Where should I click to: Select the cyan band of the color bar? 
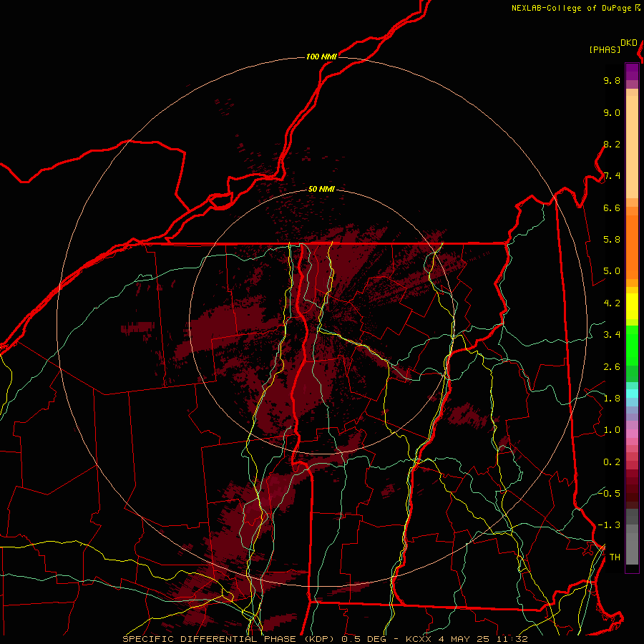click(x=632, y=393)
